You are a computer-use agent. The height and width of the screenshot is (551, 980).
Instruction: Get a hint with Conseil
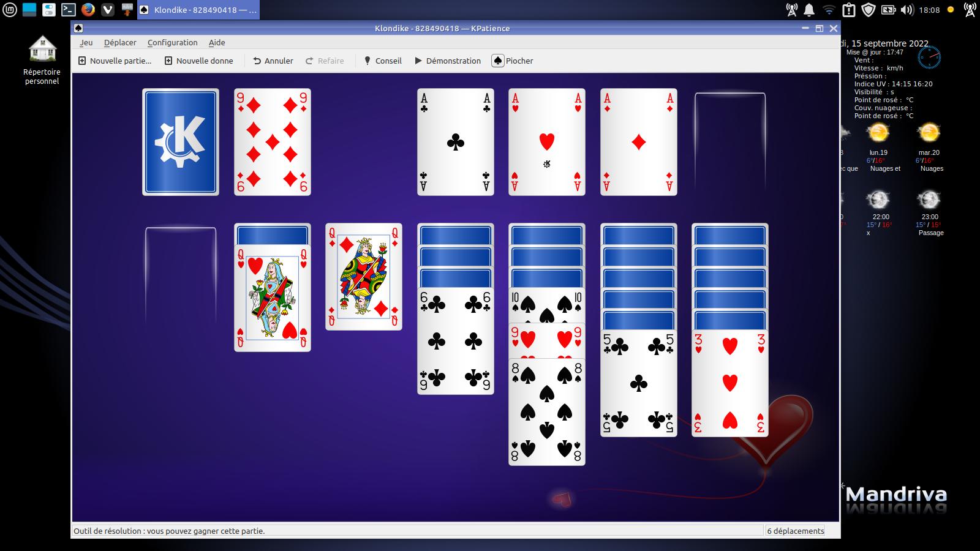click(382, 61)
